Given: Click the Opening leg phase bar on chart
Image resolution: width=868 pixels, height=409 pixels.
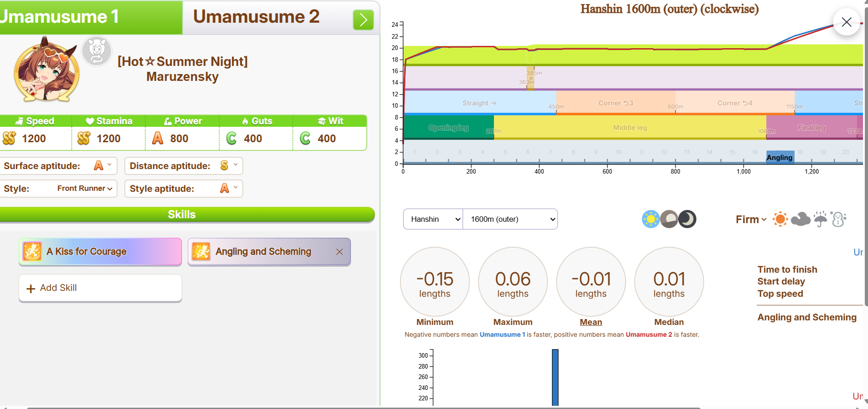Looking at the screenshot, I should (x=449, y=128).
